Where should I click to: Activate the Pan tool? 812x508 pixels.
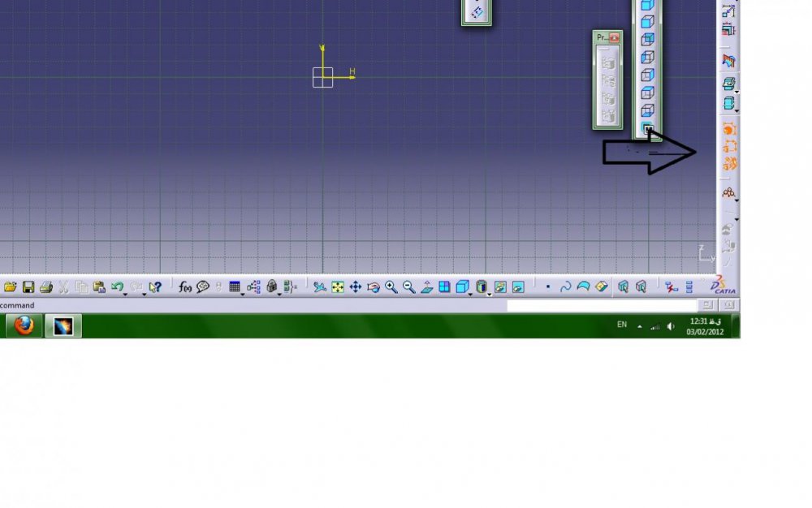click(356, 287)
